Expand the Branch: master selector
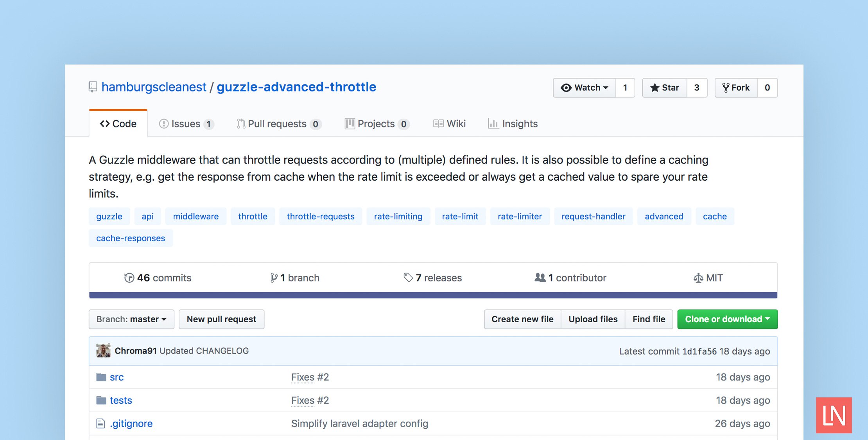The width and height of the screenshot is (868, 440). 131,319
